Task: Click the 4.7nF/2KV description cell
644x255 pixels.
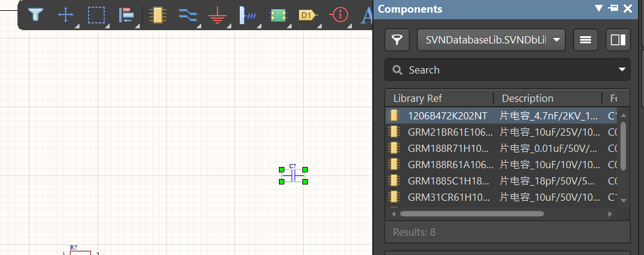Action: (549, 116)
